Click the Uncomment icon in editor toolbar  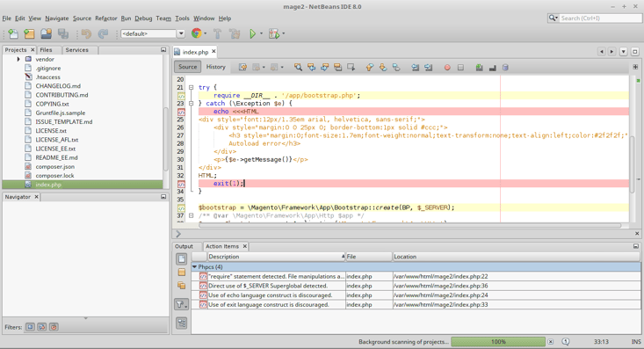pos(493,68)
